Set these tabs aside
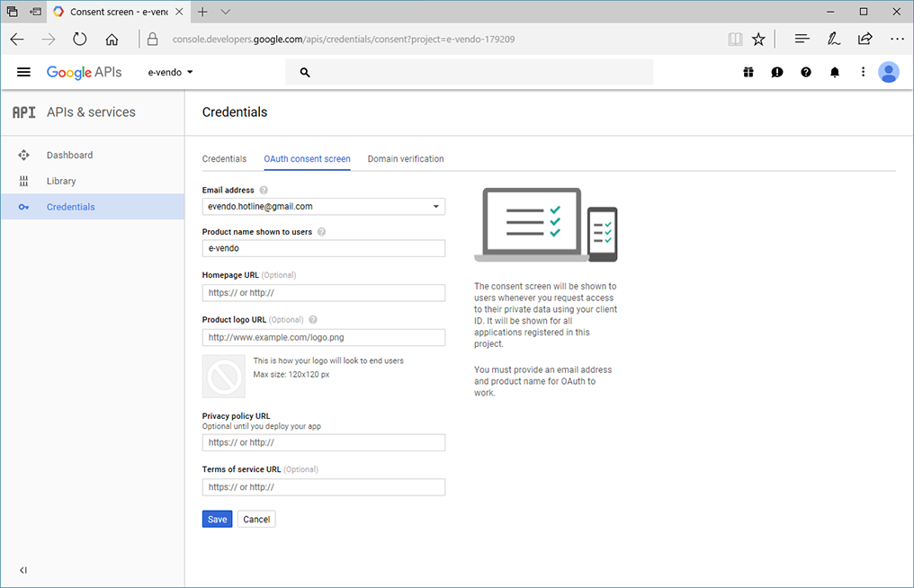The image size is (914, 588). pos(36,12)
